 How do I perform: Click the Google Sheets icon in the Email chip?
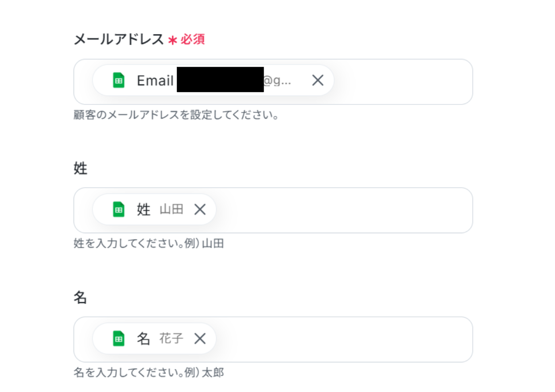click(x=119, y=81)
